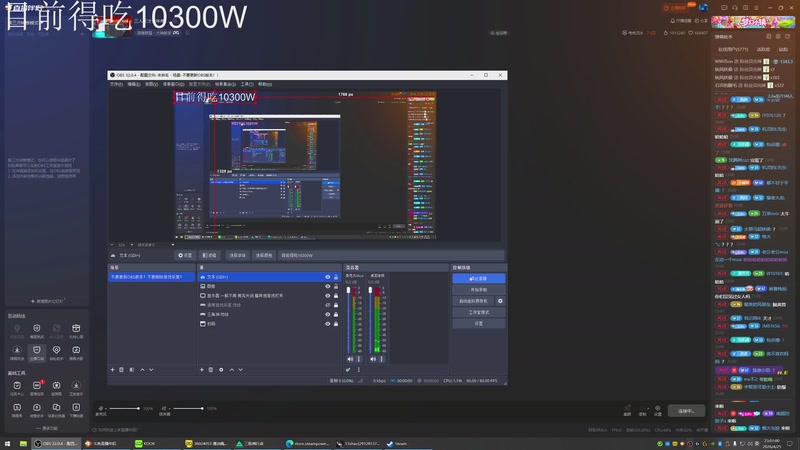Click 扬声器 volume slider in companion window

coord(187,408)
